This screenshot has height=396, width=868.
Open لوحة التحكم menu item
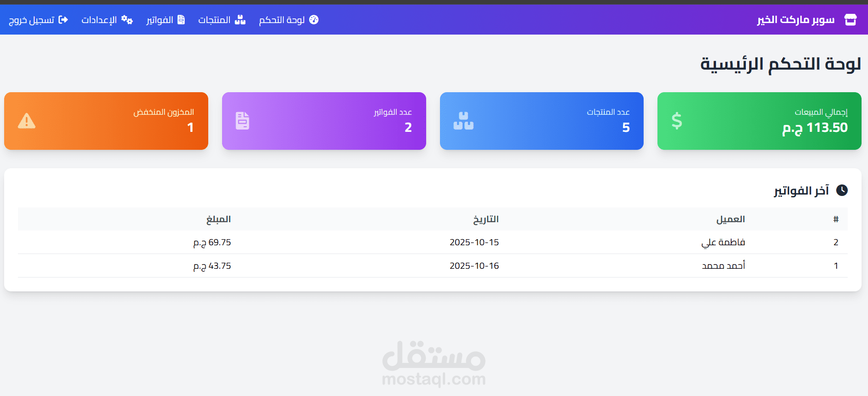pos(289,19)
